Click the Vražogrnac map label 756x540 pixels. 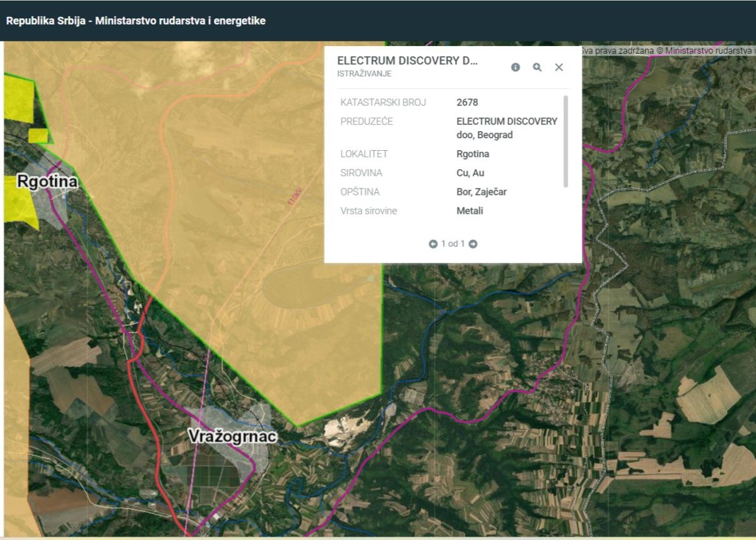tap(232, 436)
